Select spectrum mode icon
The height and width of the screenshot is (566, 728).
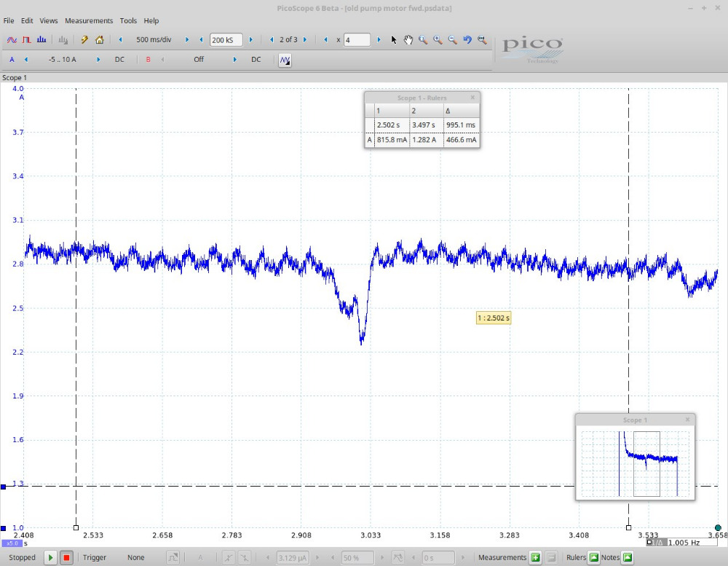point(41,39)
